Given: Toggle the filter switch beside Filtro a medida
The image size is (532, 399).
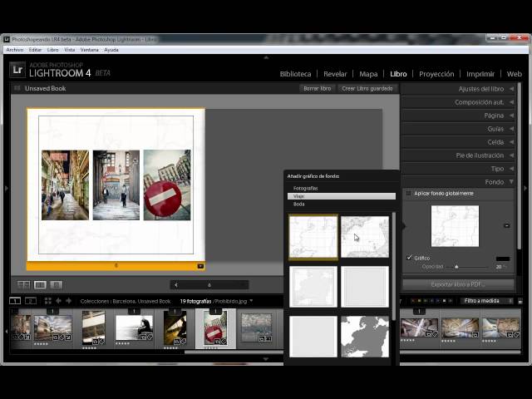Looking at the screenshot, I should click(x=520, y=301).
